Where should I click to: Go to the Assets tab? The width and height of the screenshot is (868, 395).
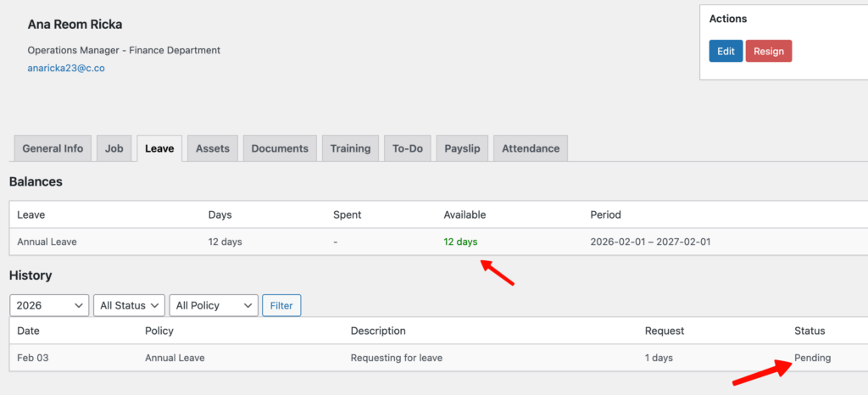click(213, 148)
